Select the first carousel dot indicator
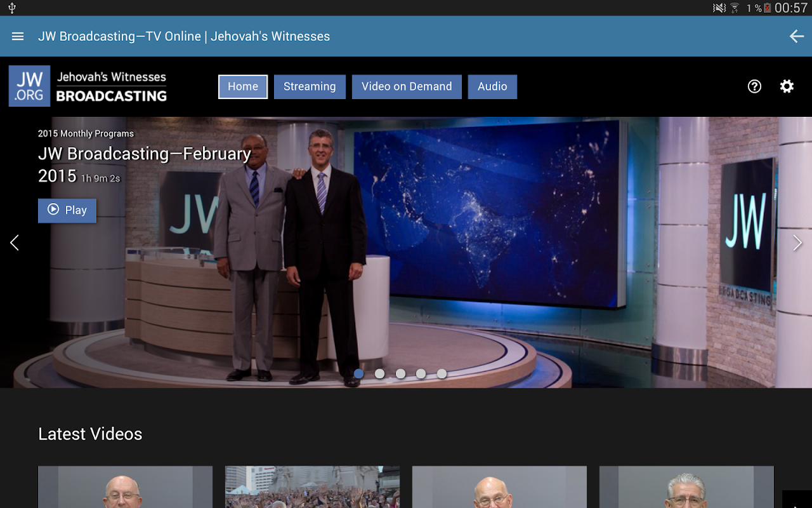The height and width of the screenshot is (508, 812). [x=358, y=374]
